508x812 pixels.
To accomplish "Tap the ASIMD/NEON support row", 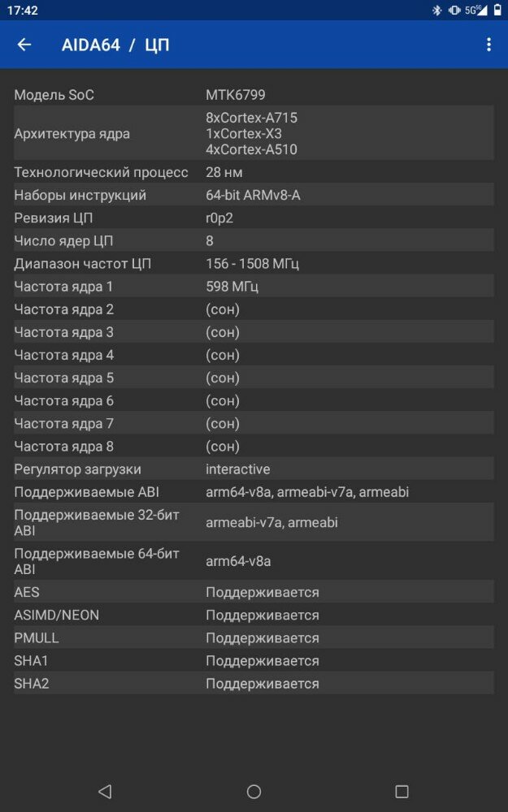I will (x=254, y=615).
